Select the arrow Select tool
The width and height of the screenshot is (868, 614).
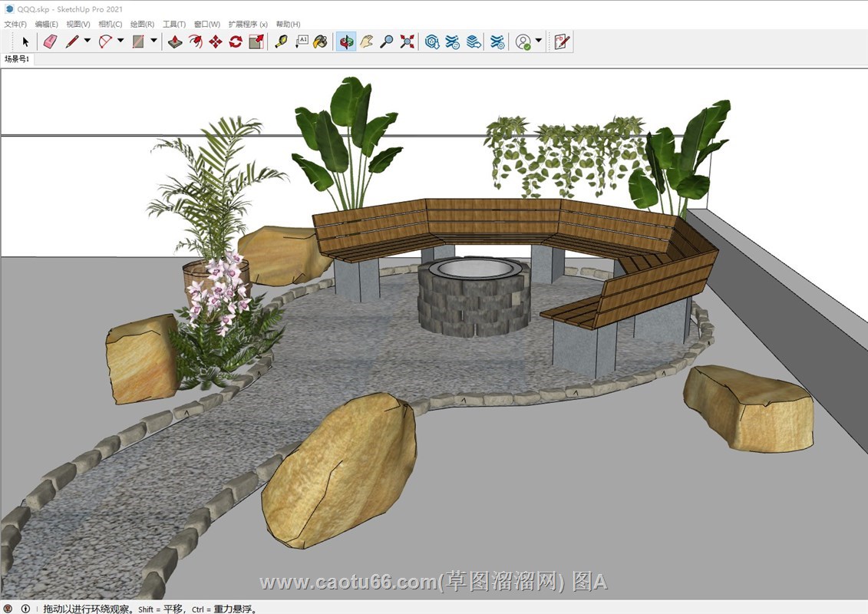pos(25,41)
